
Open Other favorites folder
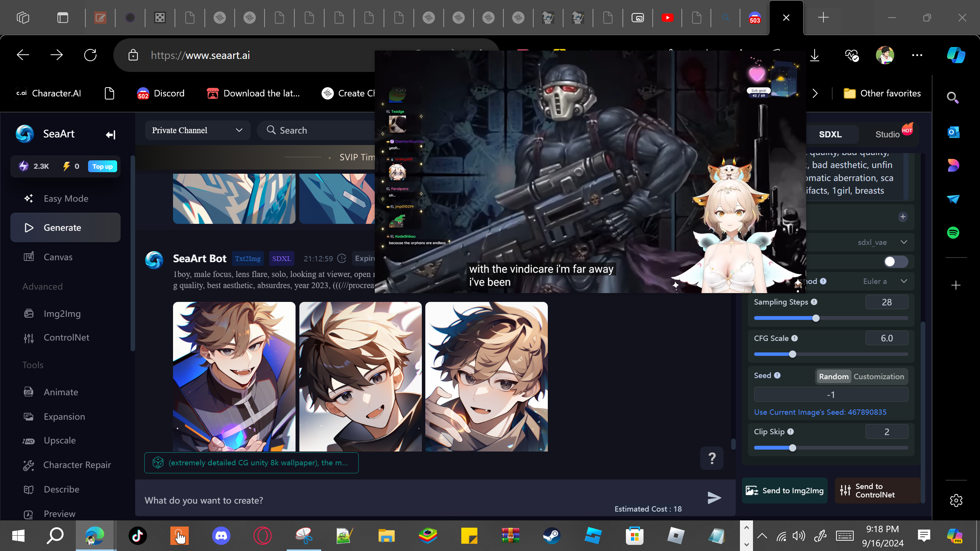click(882, 93)
